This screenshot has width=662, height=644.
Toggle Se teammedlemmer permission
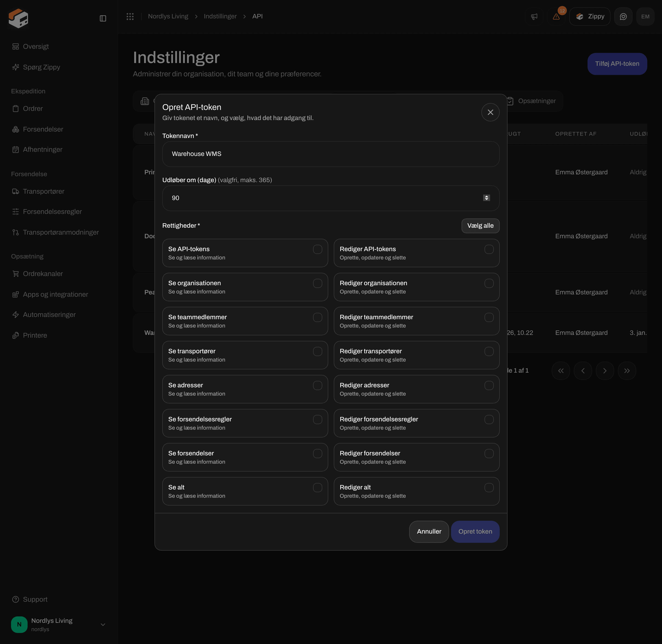317,317
